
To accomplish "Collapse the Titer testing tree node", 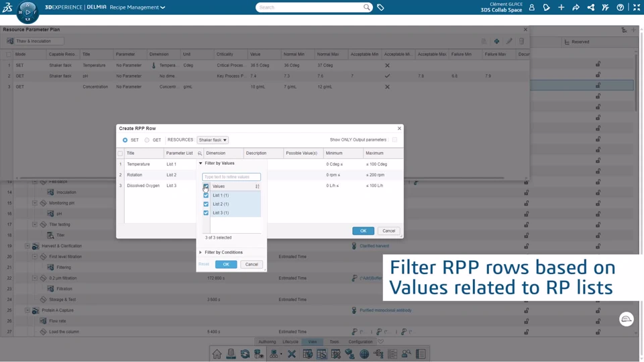I will click(34, 224).
